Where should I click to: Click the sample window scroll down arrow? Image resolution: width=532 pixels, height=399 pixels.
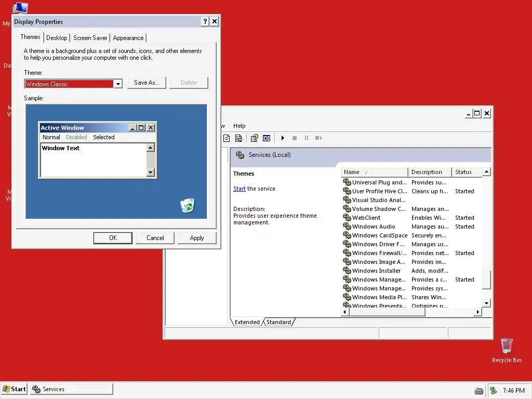(151, 172)
